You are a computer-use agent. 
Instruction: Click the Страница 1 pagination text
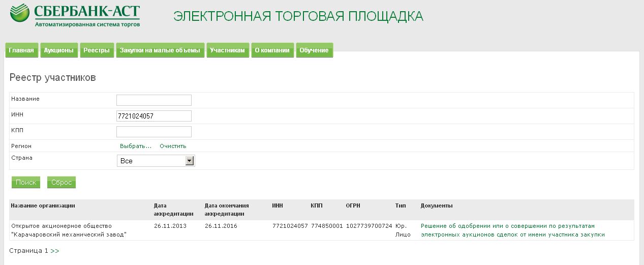point(28,251)
